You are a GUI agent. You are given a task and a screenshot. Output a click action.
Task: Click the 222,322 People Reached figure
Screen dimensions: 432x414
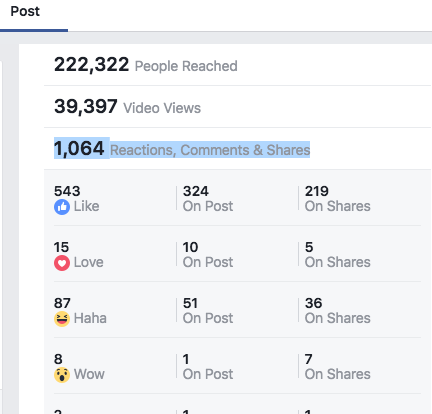click(x=91, y=64)
